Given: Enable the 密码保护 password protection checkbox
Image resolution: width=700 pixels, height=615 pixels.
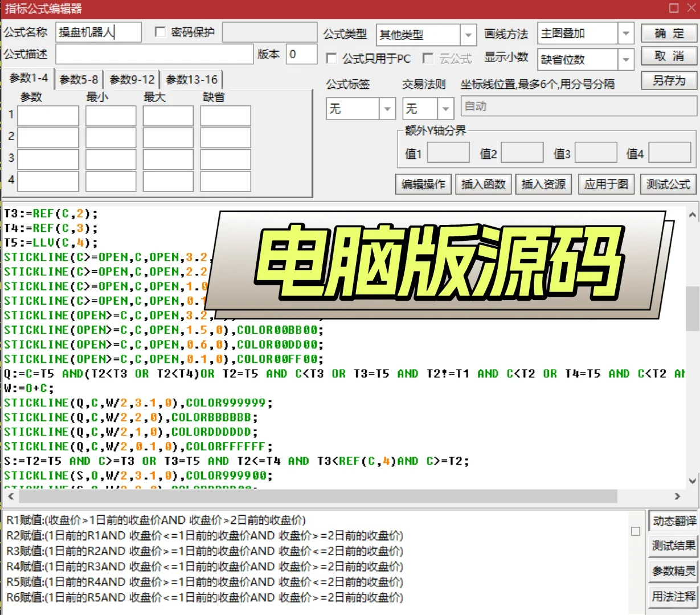Looking at the screenshot, I should pos(161,32).
